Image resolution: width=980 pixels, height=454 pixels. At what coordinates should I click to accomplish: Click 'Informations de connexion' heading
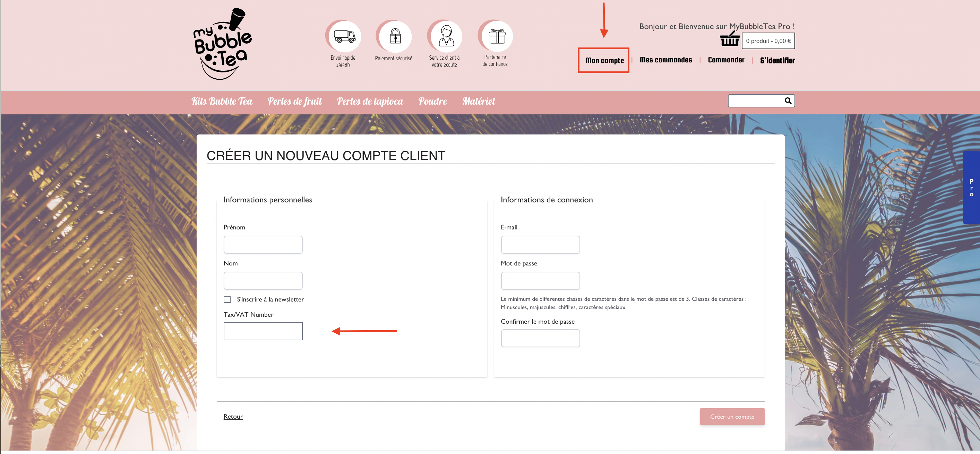(x=546, y=200)
